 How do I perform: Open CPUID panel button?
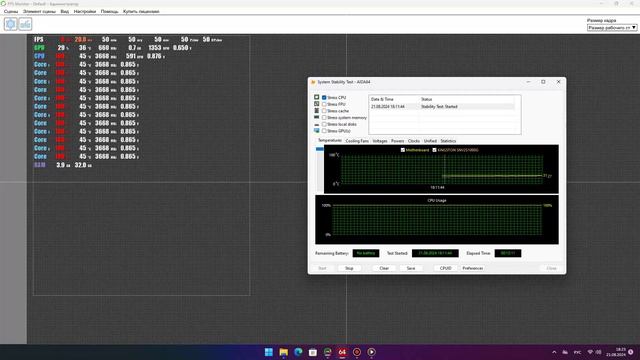445,268
